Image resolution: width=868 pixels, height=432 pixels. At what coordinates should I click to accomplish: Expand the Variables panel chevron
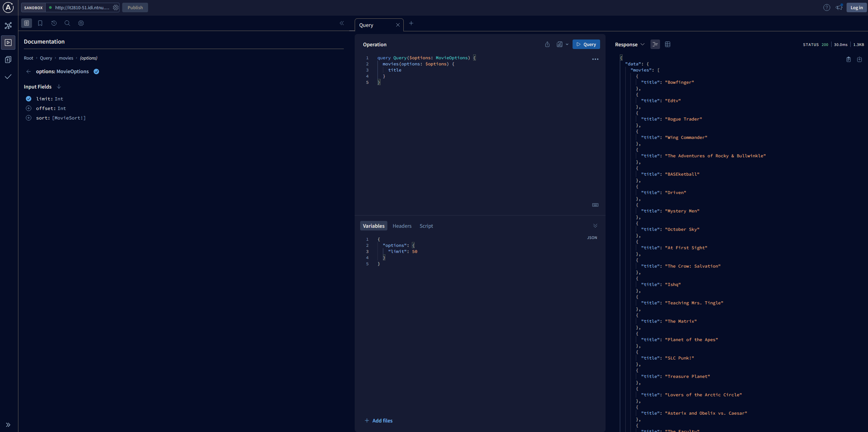[x=595, y=225]
